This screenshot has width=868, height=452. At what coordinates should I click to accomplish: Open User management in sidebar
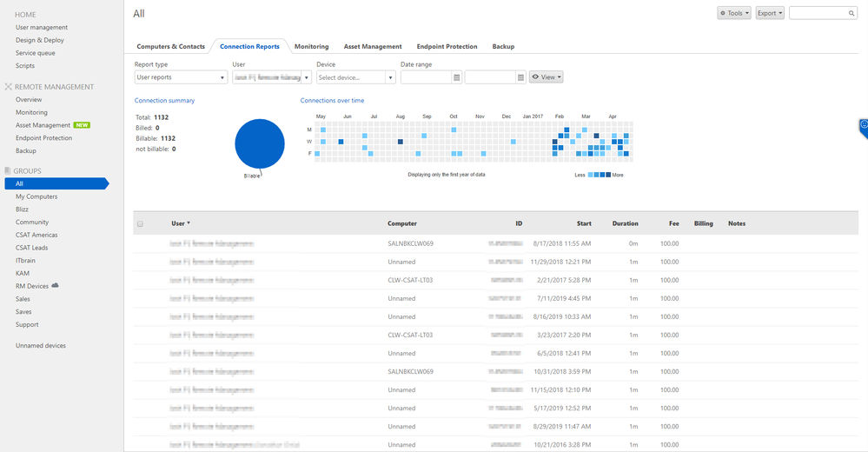click(42, 27)
